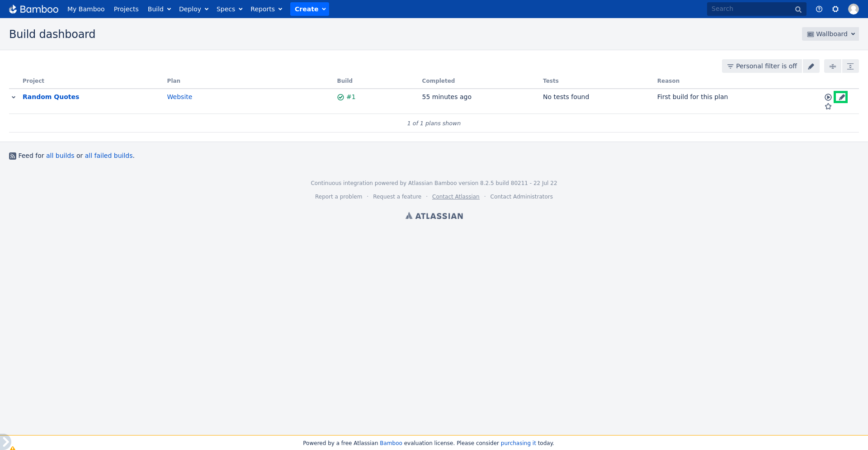Click Contact Atlassian link
Viewport: 868px width, 450px height.
click(456, 197)
